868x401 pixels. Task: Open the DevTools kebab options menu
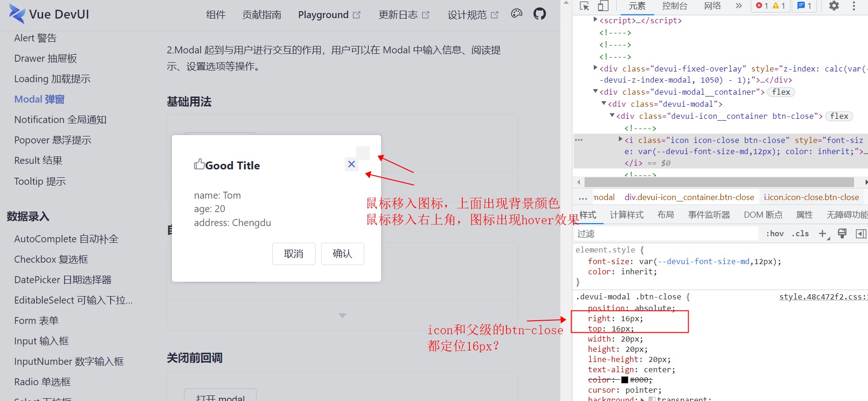coord(854,6)
